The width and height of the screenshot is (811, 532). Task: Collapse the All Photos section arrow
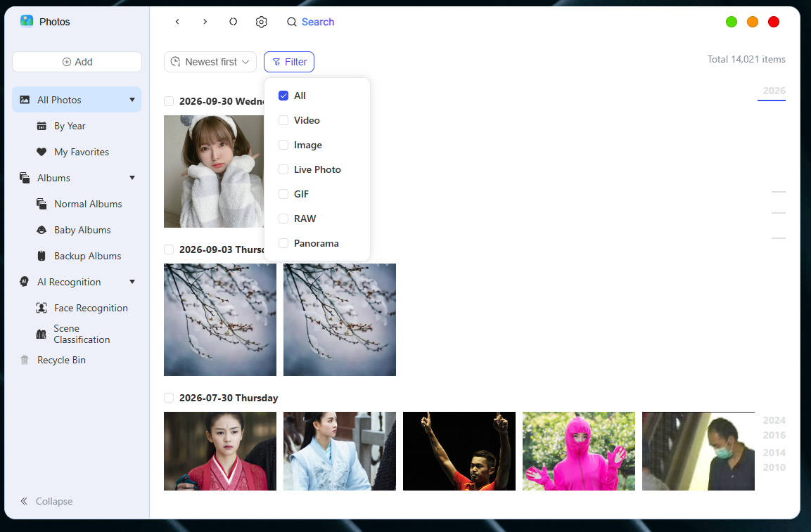pyautogui.click(x=132, y=100)
